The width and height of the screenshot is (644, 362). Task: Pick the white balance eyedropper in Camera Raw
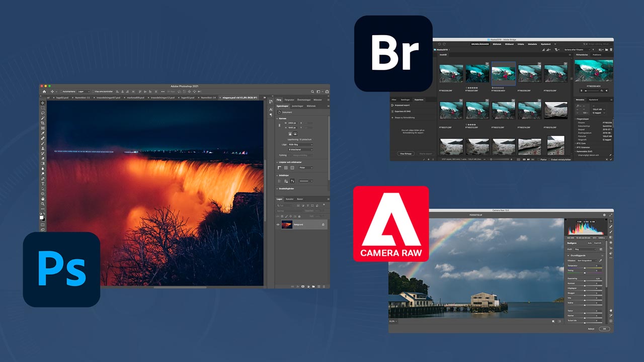pyautogui.click(x=600, y=260)
